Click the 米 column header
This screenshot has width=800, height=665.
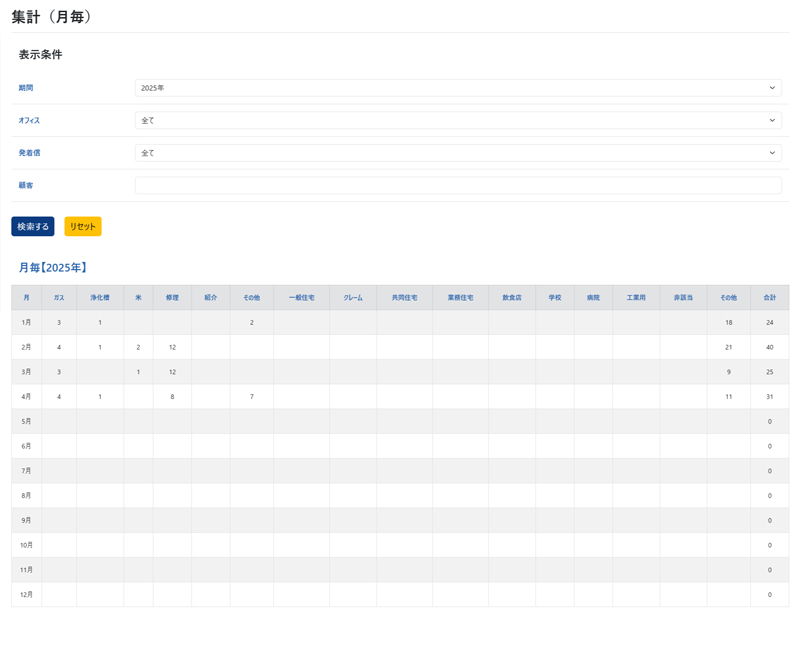pyautogui.click(x=138, y=298)
